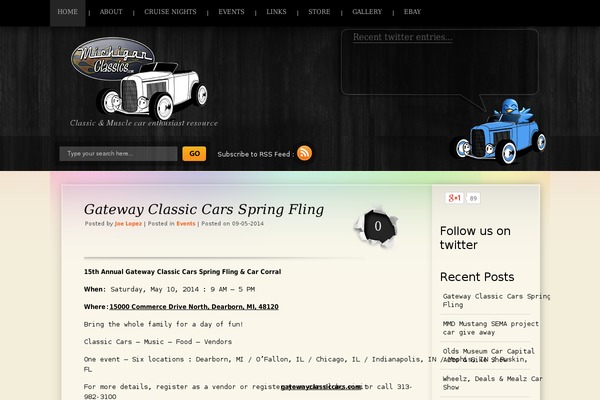Click the orange GO search button

pyautogui.click(x=194, y=154)
